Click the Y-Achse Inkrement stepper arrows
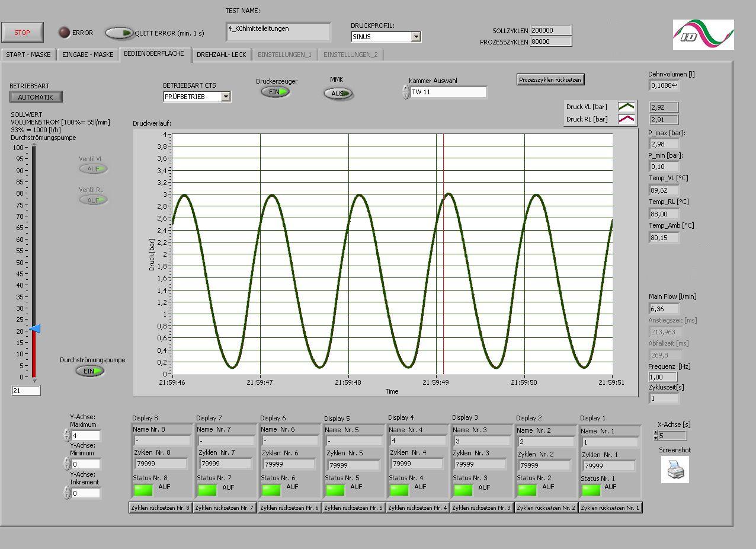The height and width of the screenshot is (549, 756). click(x=67, y=493)
